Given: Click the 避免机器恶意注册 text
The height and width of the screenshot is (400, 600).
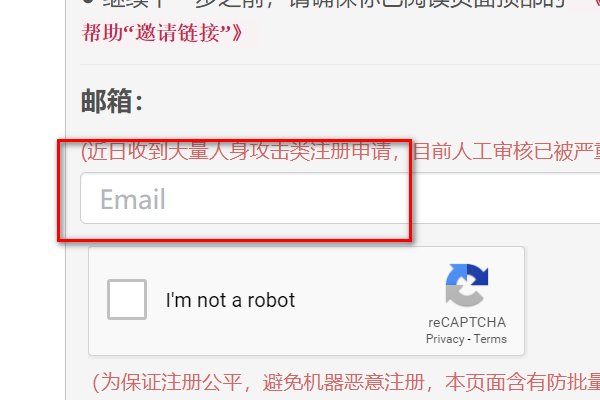Looking at the screenshot, I should [343, 382].
